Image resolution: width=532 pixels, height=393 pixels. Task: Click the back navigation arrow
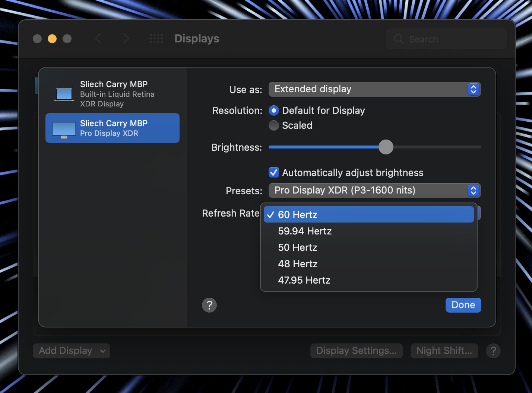98,38
